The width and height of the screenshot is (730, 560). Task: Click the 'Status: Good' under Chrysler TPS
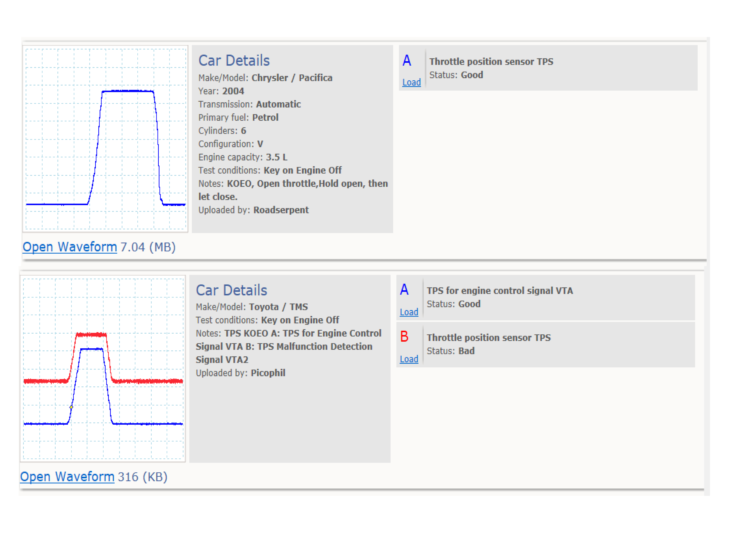click(456, 75)
